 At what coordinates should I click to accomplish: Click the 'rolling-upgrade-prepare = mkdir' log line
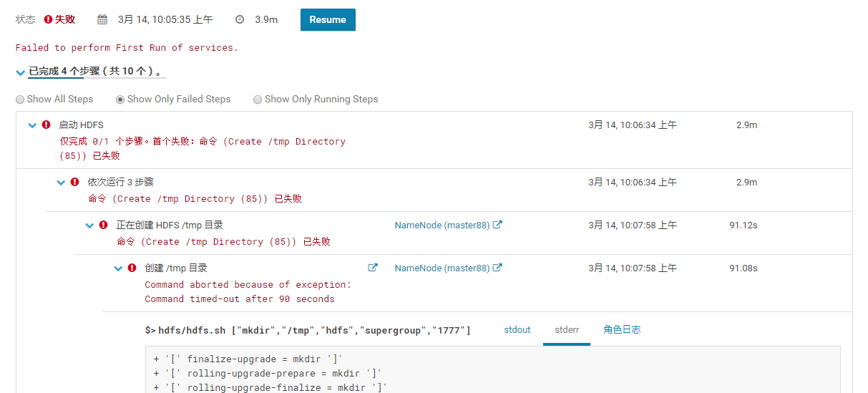pyautogui.click(x=268, y=374)
